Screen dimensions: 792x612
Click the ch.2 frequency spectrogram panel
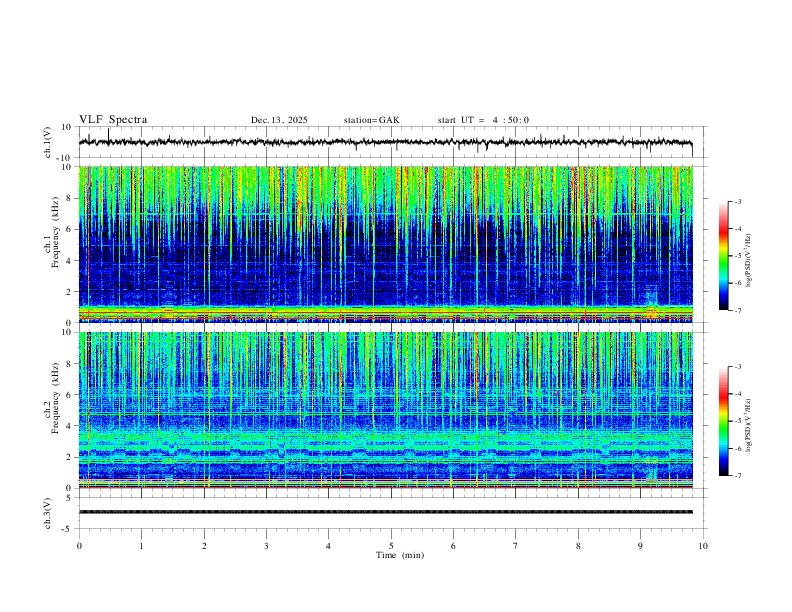coord(385,410)
